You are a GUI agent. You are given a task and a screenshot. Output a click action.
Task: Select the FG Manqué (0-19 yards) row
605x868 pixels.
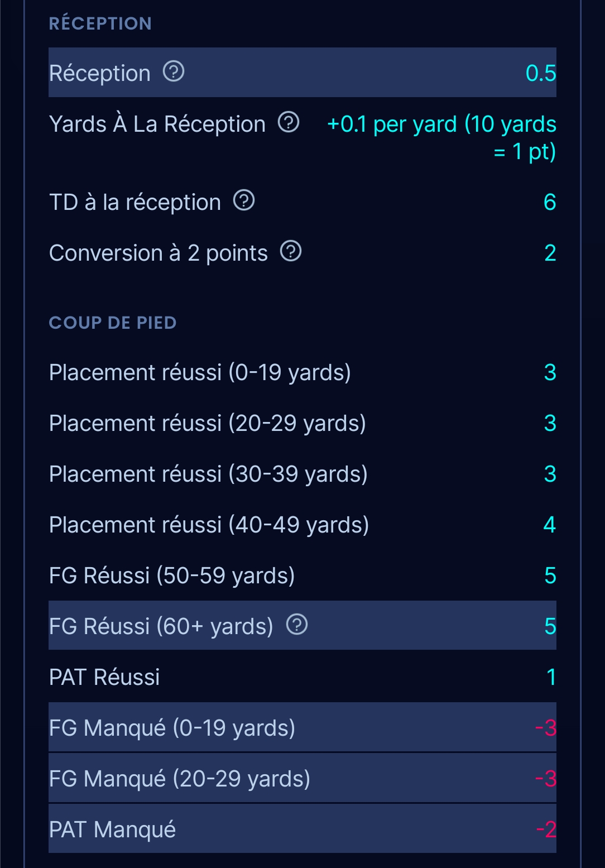click(172, 728)
